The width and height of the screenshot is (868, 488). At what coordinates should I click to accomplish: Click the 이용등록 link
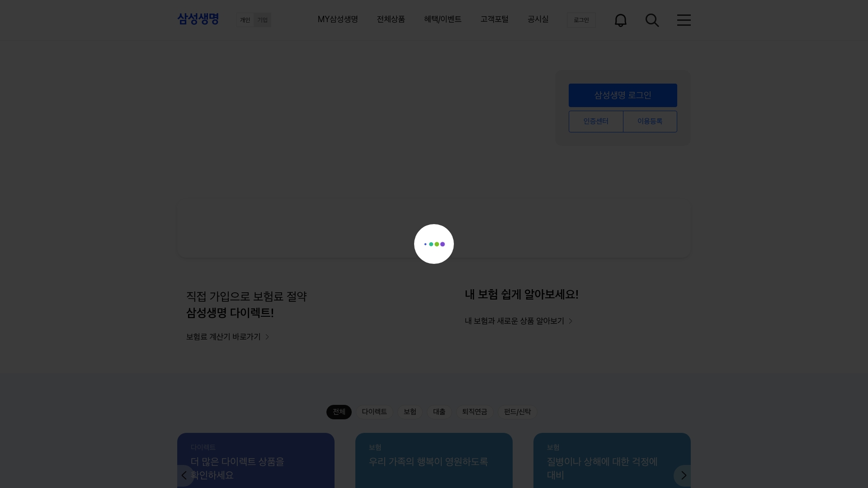pyautogui.click(x=650, y=121)
